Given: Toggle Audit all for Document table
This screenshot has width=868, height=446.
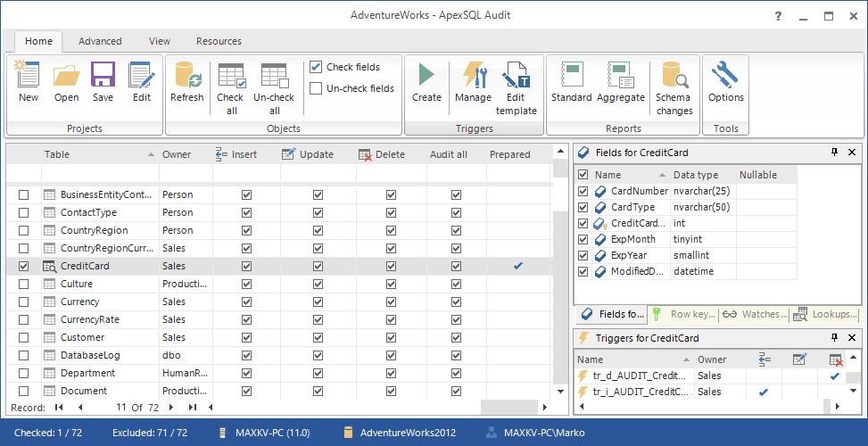Looking at the screenshot, I should coord(456,391).
